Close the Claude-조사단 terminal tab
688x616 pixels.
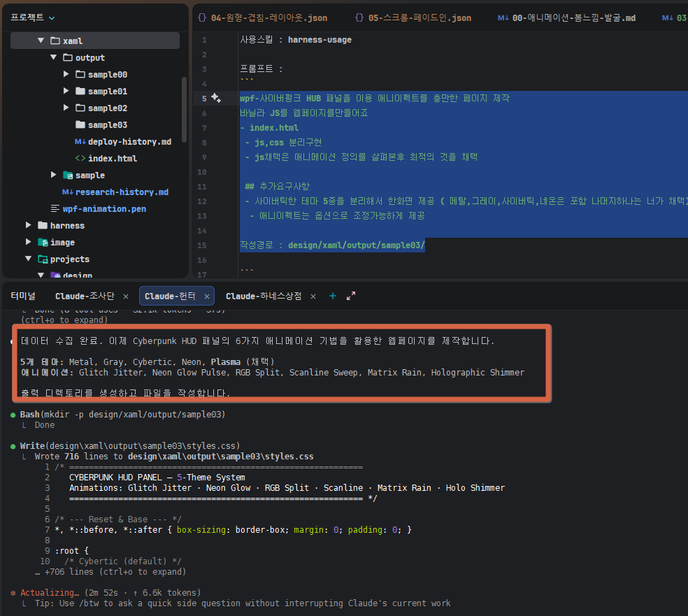127,296
